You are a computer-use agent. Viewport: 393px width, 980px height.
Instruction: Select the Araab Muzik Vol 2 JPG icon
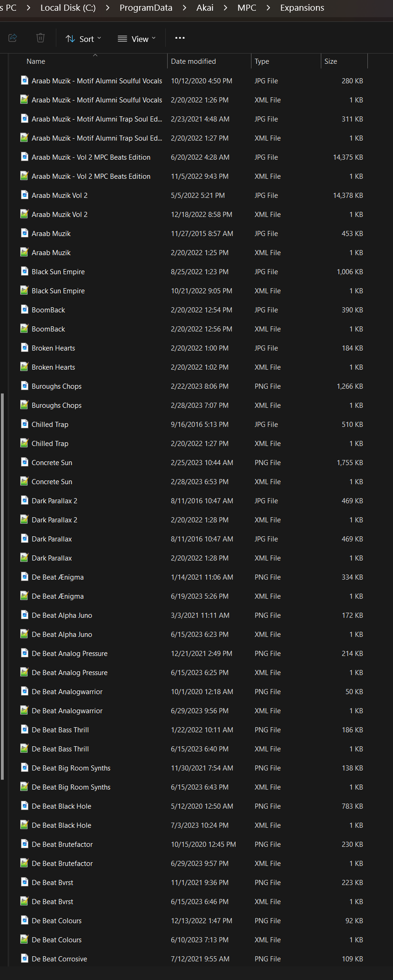pyautogui.click(x=25, y=195)
